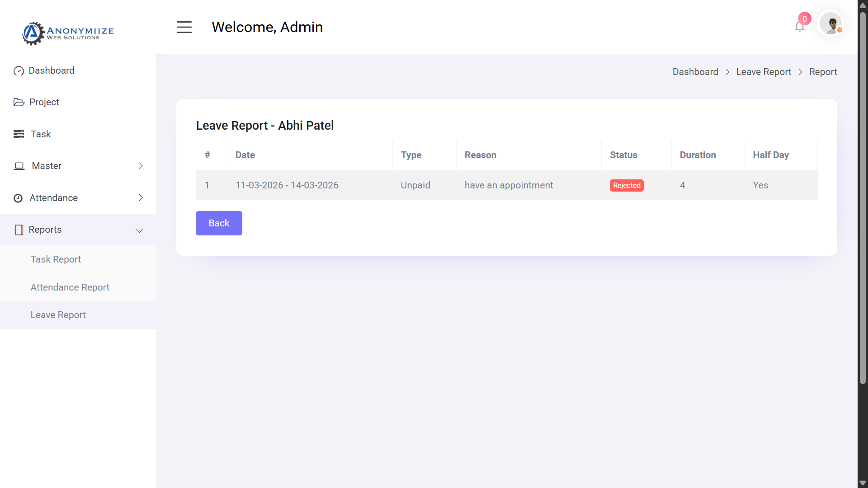Image resolution: width=868 pixels, height=488 pixels.
Task: Click the Dashboard gauge icon in sidebar
Action: pos(19,71)
